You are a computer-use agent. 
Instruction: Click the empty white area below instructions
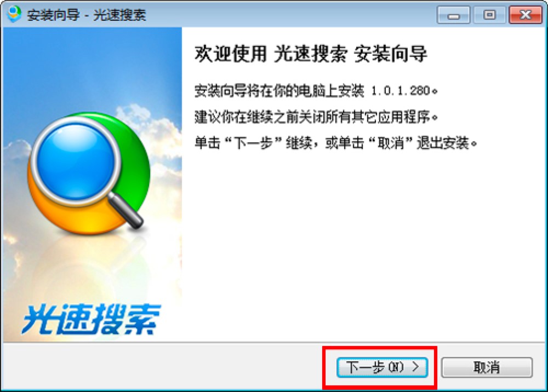363,244
